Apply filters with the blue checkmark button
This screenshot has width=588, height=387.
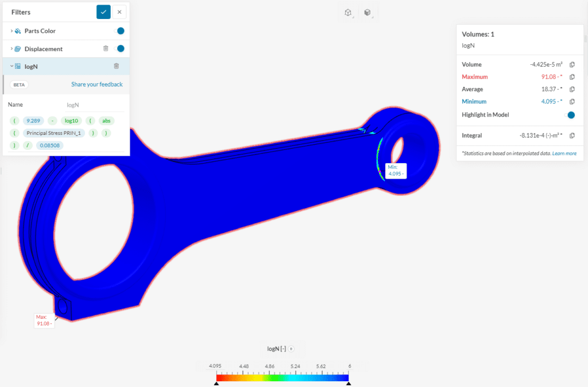pyautogui.click(x=103, y=11)
